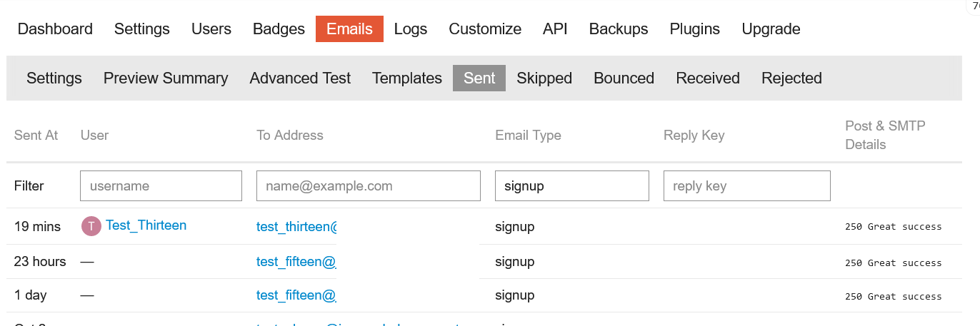Image resolution: width=980 pixels, height=326 pixels.
Task: Select the Sent emails sub-tab
Action: coord(479,78)
